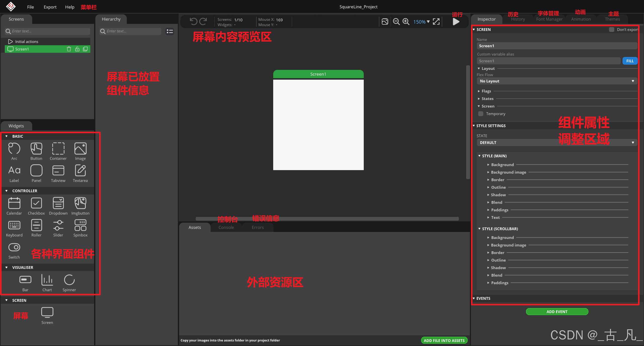Click the Screens search text field
The height and width of the screenshot is (346, 644).
pyautogui.click(x=50, y=31)
